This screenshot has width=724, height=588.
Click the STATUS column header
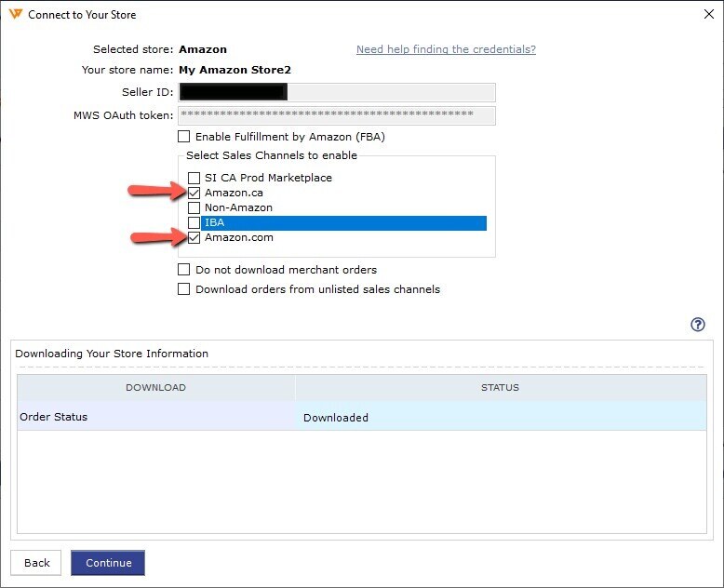tap(500, 387)
